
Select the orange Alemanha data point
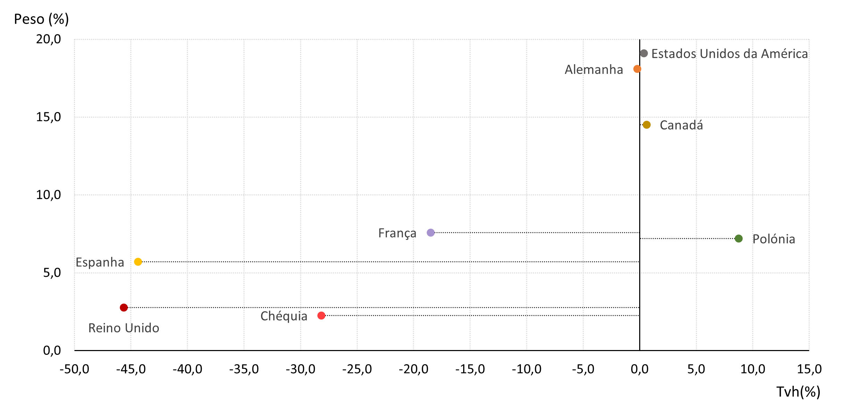(637, 69)
